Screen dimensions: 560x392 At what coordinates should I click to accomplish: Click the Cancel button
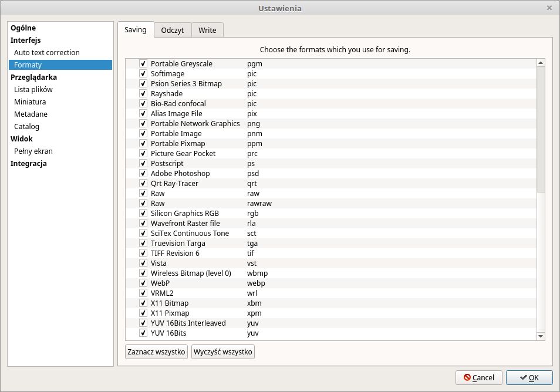coord(478,378)
